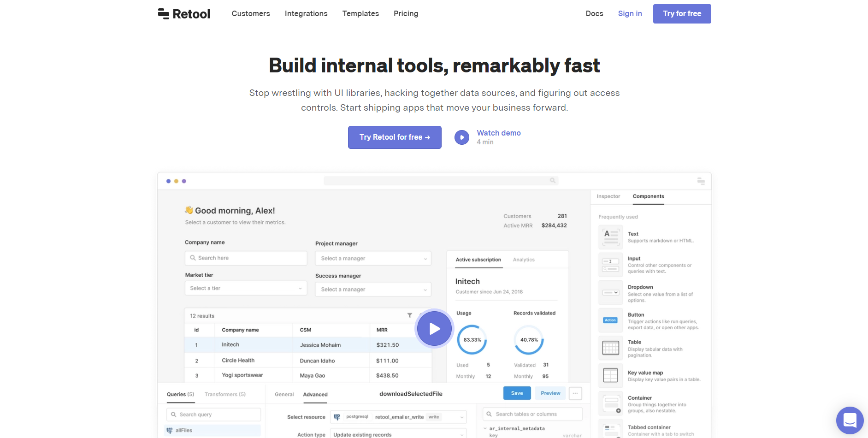Click the small Watch demo play icon
Viewport: 868px width, 438px height.
point(462,137)
